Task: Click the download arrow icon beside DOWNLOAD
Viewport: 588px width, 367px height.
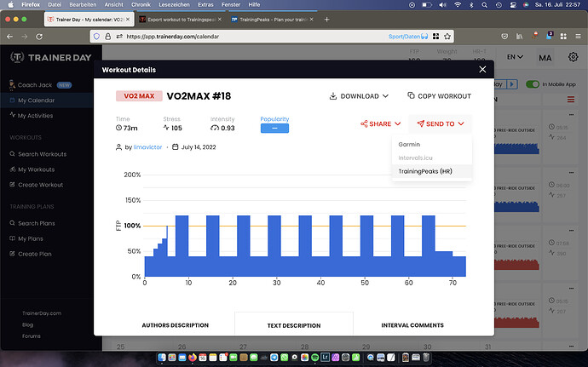Action: tap(332, 96)
